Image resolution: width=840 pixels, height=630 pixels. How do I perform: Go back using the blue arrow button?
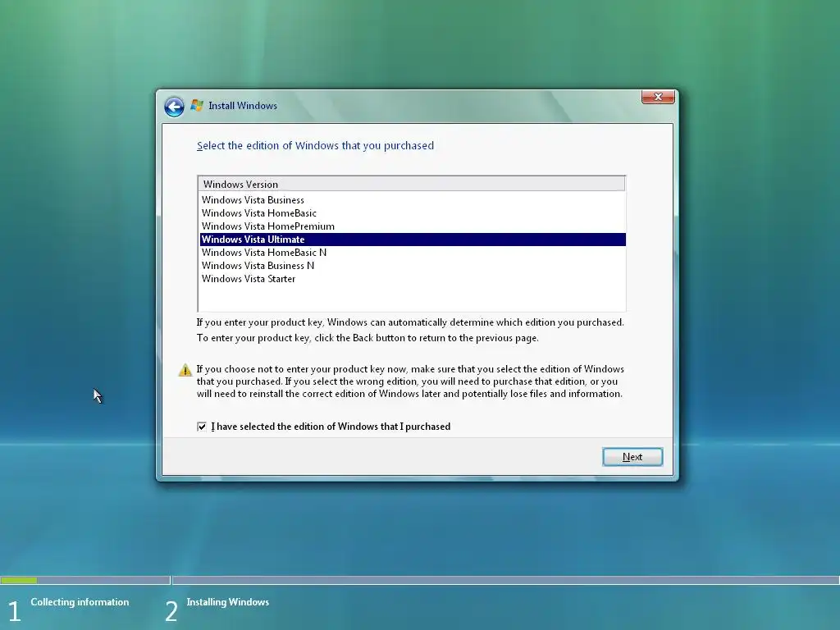174,107
